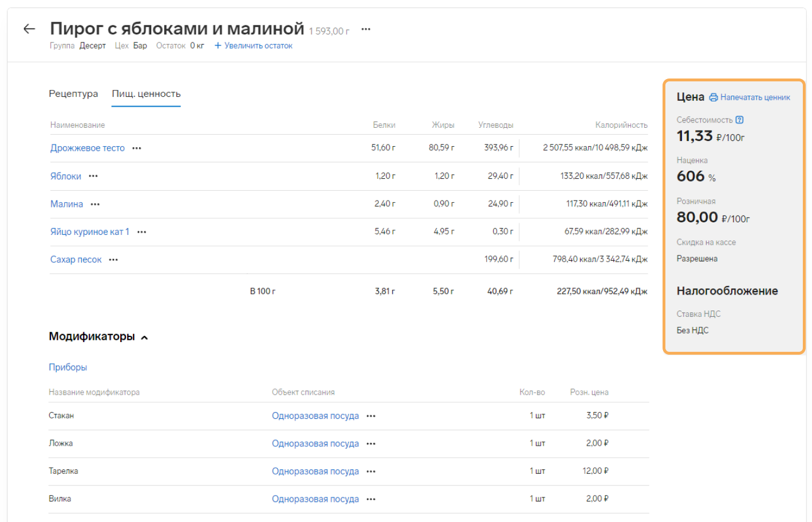Click the В 100 г totals label
Viewport: 812px width, 522px height.
pos(263,291)
